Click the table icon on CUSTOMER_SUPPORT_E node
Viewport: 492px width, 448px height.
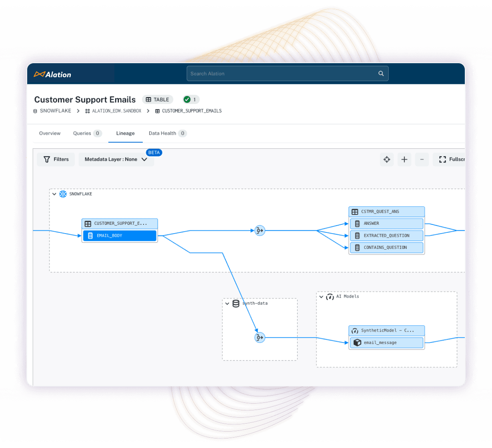click(x=87, y=224)
